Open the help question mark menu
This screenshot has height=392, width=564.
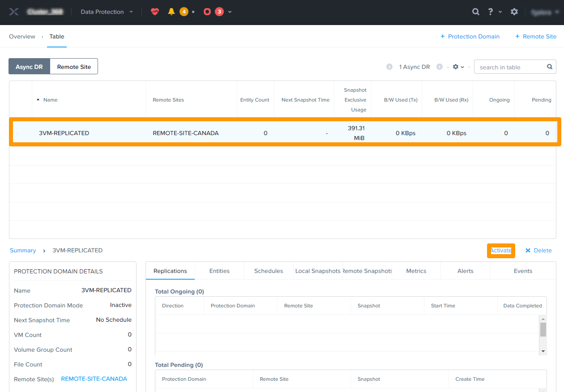point(490,12)
